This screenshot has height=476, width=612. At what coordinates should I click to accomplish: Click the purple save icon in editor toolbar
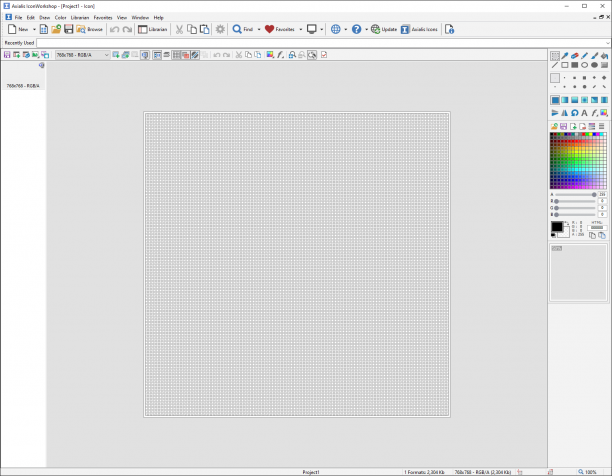click(7, 55)
